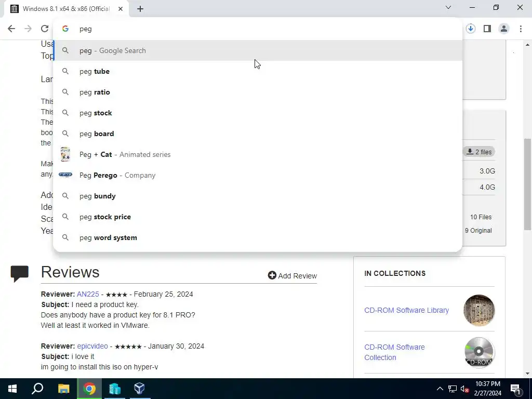532x399 pixels.
Task: Open the Chrome downloads icon
Action: point(471,29)
